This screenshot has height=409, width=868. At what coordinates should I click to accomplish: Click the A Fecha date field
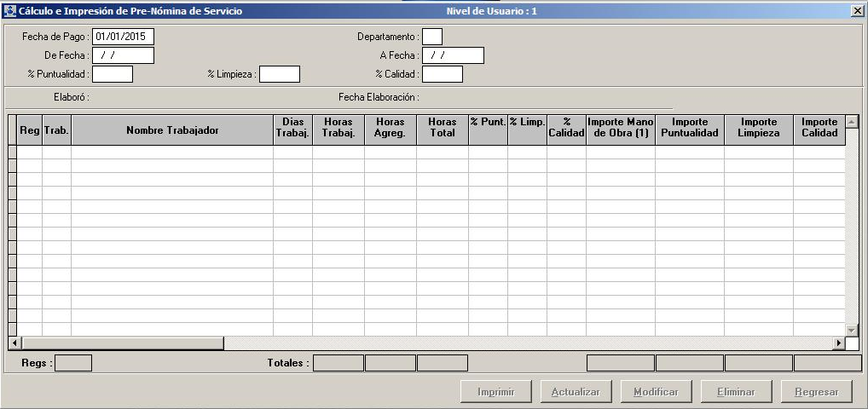click(453, 55)
